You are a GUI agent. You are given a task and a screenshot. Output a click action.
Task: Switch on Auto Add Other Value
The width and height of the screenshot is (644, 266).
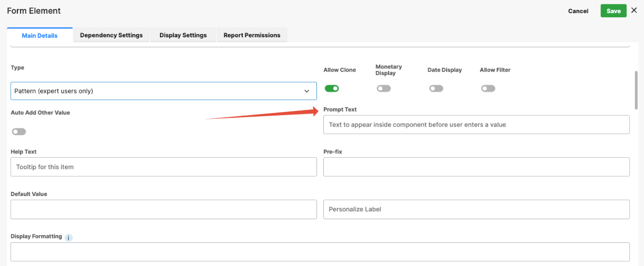19,131
